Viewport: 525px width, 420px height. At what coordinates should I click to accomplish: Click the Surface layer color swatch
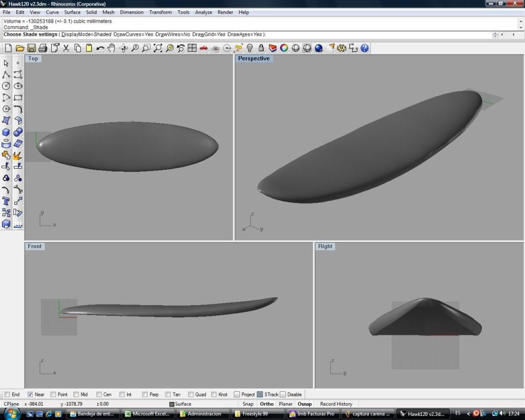click(x=172, y=404)
